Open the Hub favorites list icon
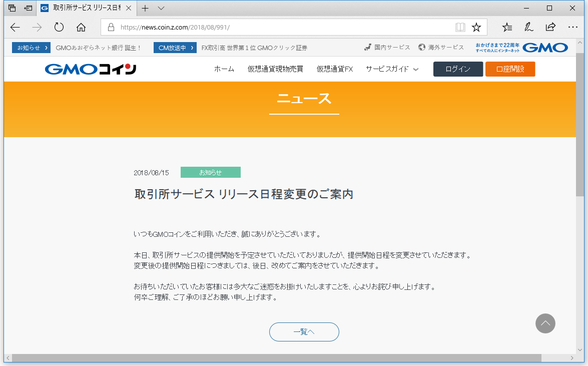The image size is (588, 366). tap(507, 27)
